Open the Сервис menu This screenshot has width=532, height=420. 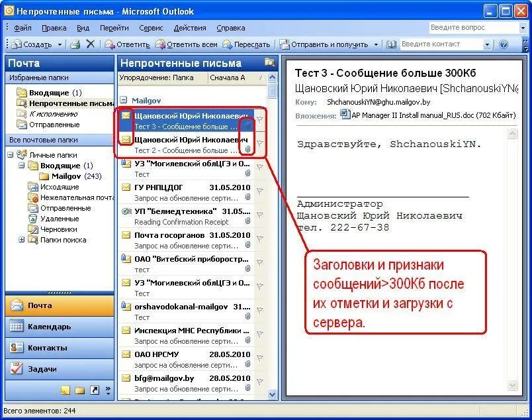[151, 28]
